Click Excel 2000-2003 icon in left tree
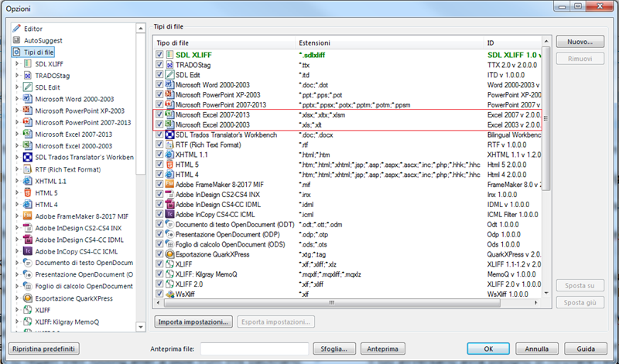619x364 pixels. point(28,145)
